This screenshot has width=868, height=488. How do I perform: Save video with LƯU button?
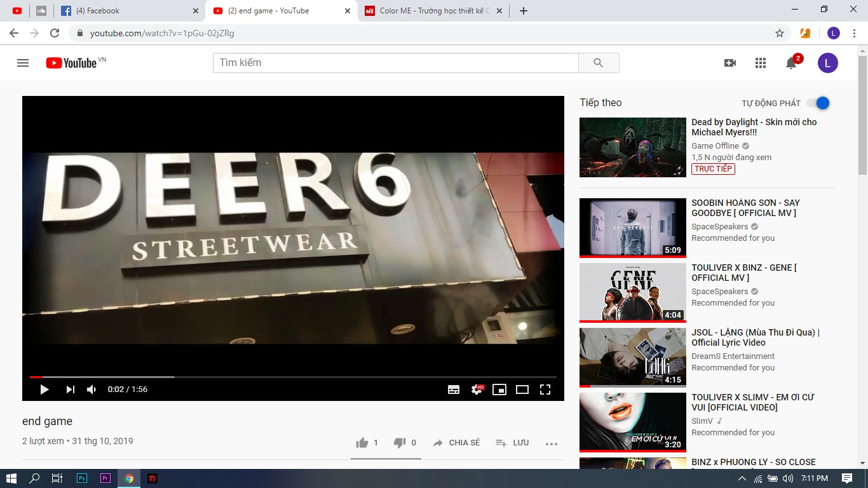512,443
